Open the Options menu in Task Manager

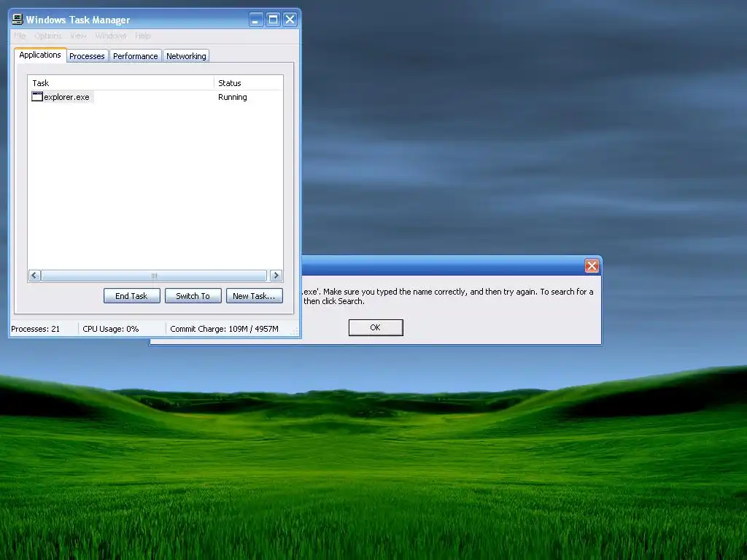coord(47,36)
